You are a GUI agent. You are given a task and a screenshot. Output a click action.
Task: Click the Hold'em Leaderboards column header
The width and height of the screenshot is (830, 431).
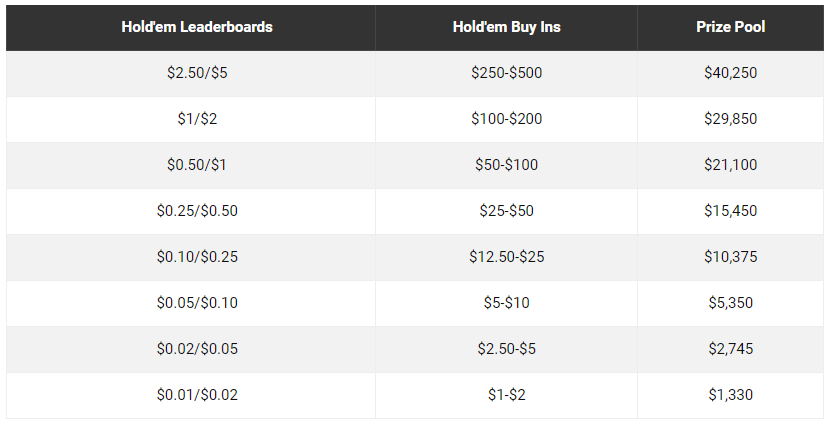pos(197,27)
